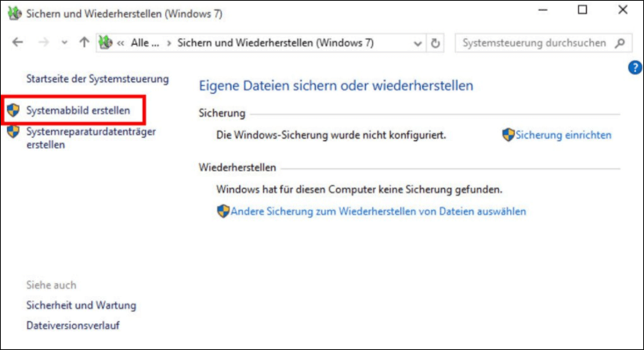Click the forward navigation arrow
The width and height of the screenshot is (644, 350).
(x=42, y=43)
